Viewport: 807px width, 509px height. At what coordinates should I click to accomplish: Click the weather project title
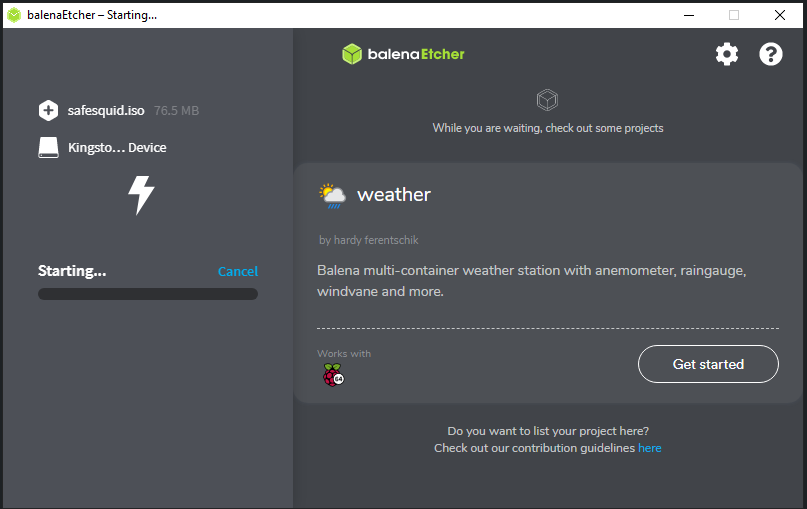pyautogui.click(x=394, y=195)
